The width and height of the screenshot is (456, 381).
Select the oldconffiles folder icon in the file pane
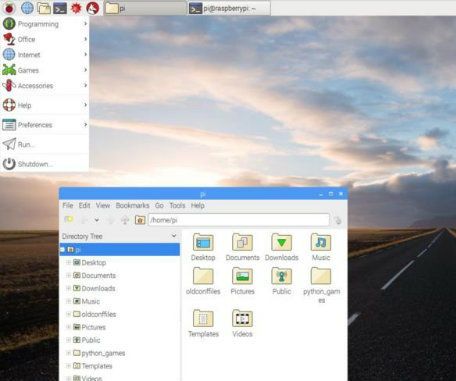(203, 276)
